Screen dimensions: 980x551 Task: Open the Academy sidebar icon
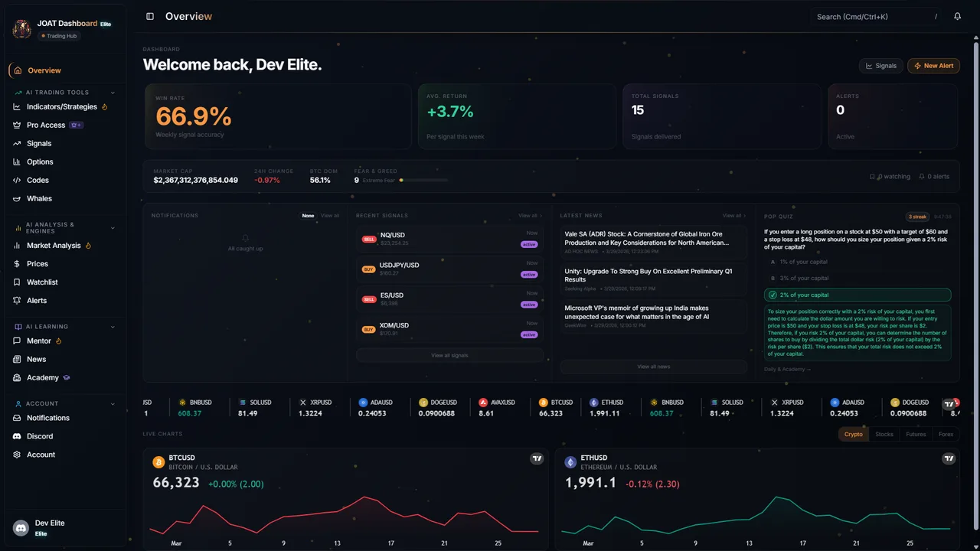(x=17, y=377)
